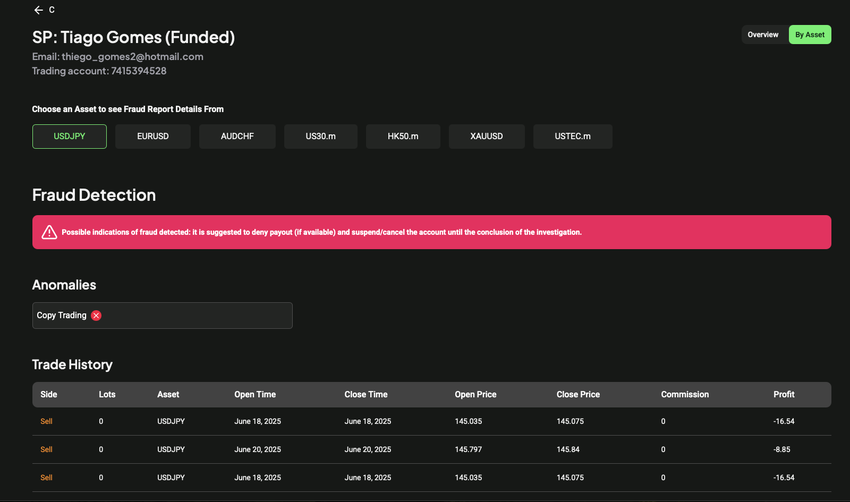Click the Profit column header

coord(786,395)
